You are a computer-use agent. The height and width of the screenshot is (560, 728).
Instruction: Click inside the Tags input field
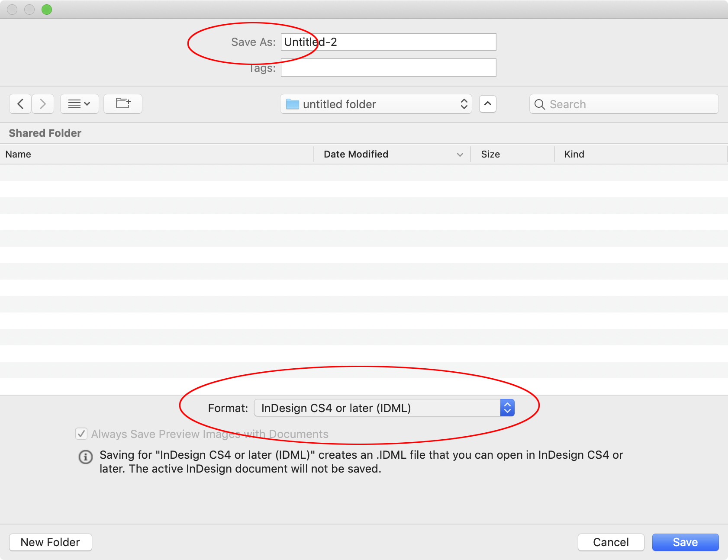click(x=388, y=68)
